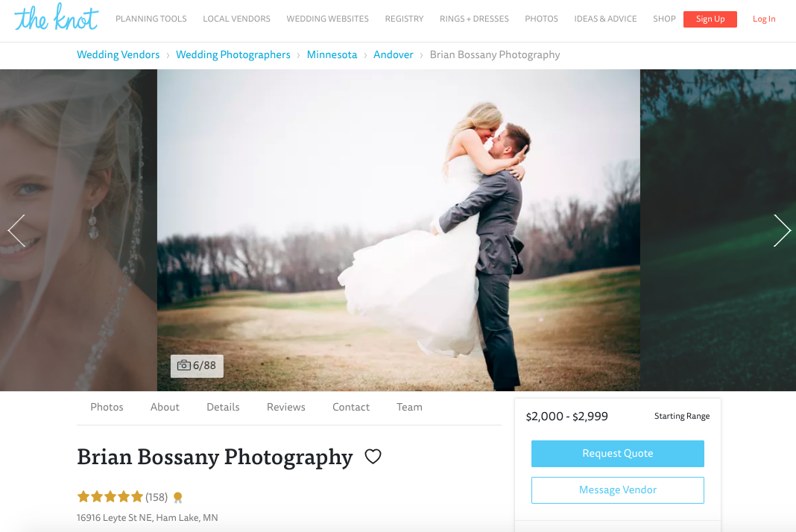The height and width of the screenshot is (532, 796).
Task: Select the Contact tab
Action: 351,407
